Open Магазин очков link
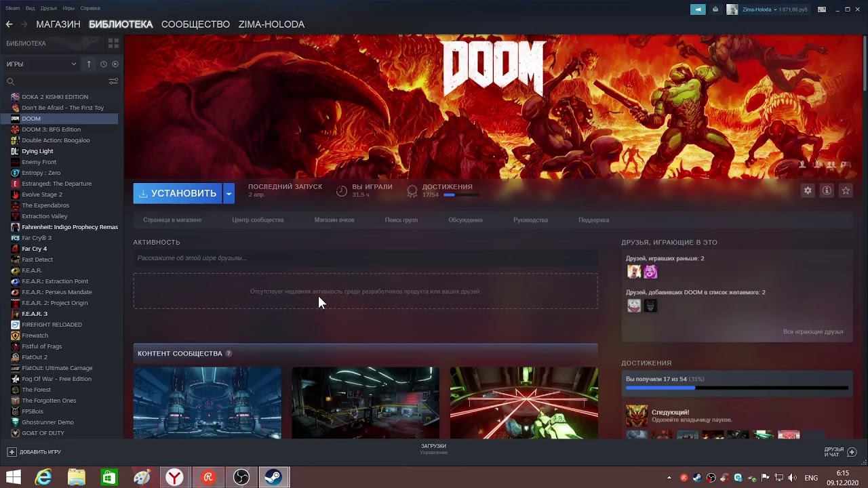 tap(334, 220)
